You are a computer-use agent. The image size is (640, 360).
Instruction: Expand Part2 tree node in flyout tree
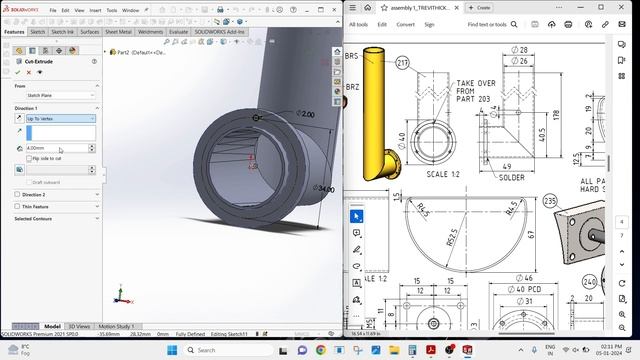tap(105, 52)
